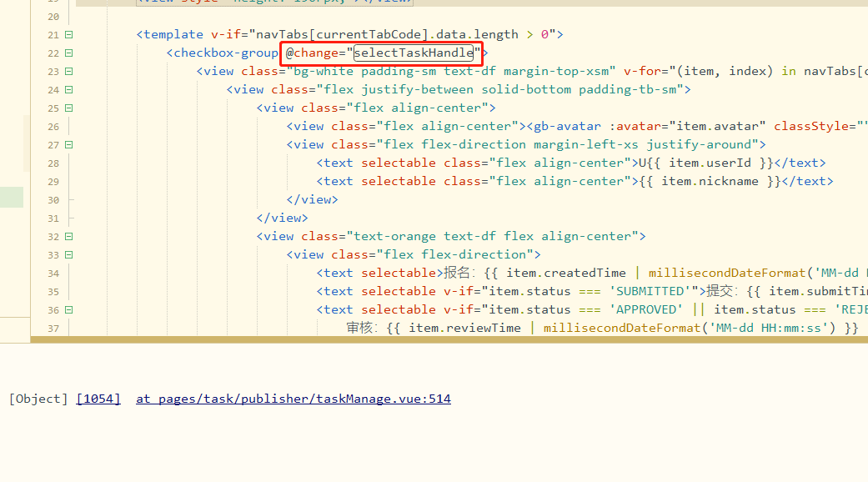Click line number 30 in the gutter

click(x=53, y=200)
